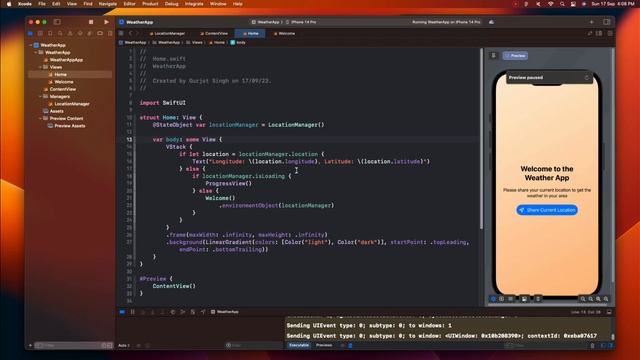This screenshot has width=640, height=360.
Task: Open the body symbol in jump bar
Action: tap(238, 42)
